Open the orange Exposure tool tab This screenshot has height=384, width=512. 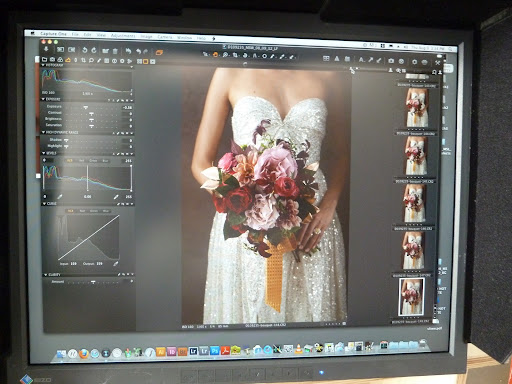pos(68,60)
